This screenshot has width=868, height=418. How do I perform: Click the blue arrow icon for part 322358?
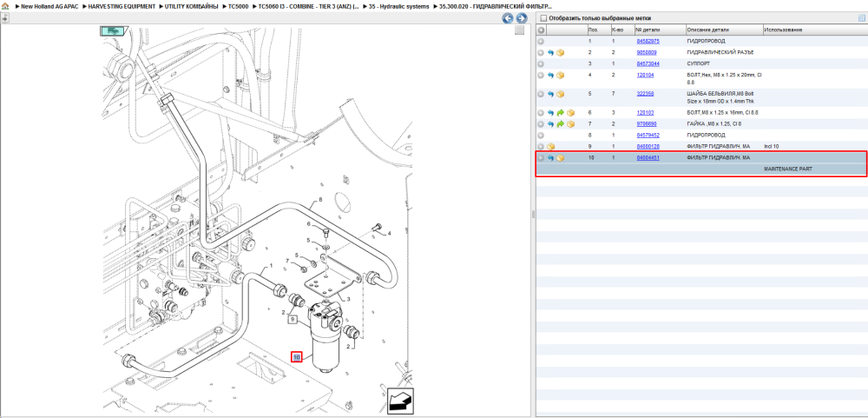click(x=550, y=94)
